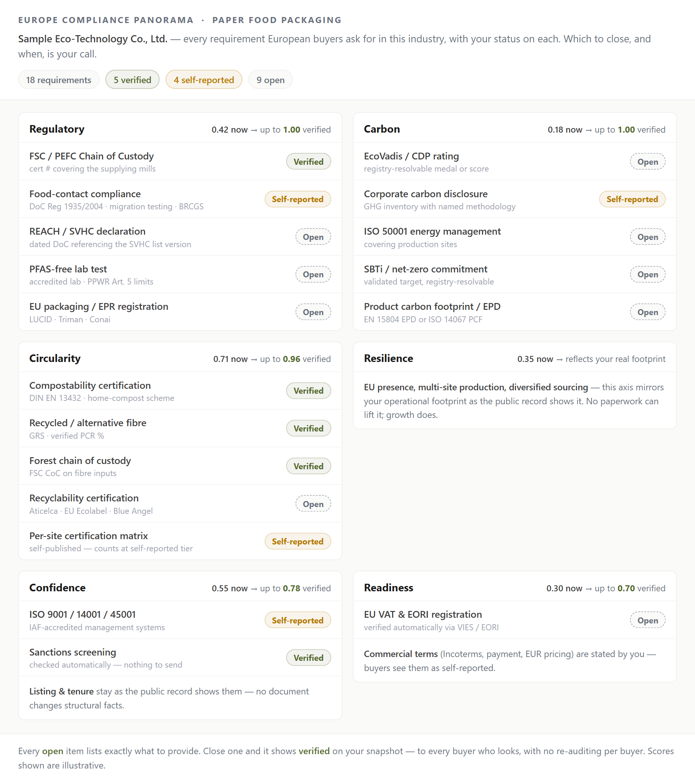Click Open badge for EcoVadis / CDP rating
Screen dimensions: 695x784
tap(647, 161)
